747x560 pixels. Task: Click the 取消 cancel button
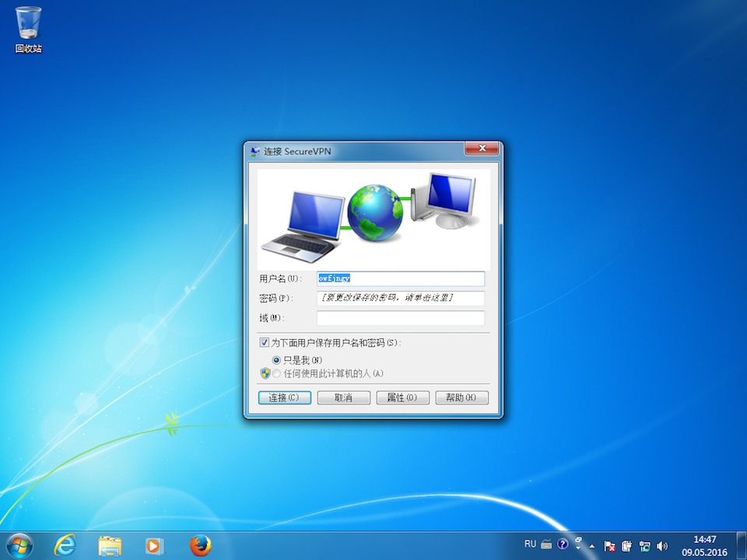(343, 397)
